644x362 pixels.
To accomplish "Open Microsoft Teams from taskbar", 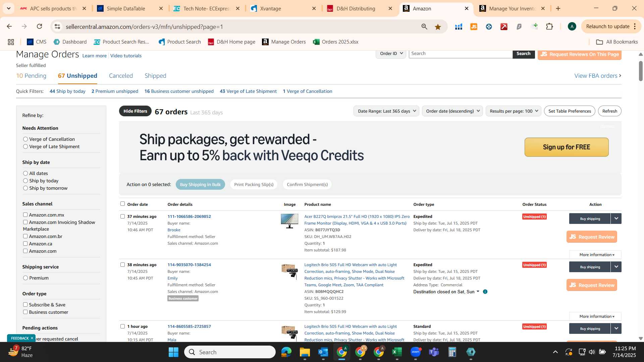I will 434,352.
